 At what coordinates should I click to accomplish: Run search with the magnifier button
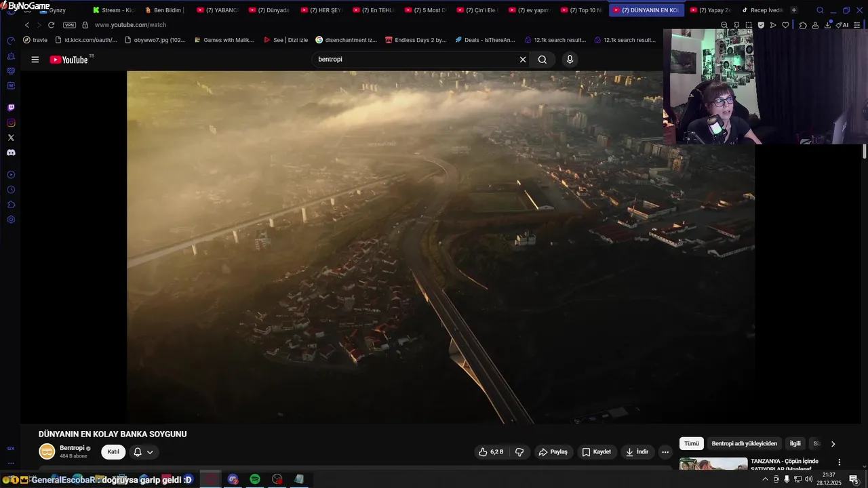coord(542,60)
